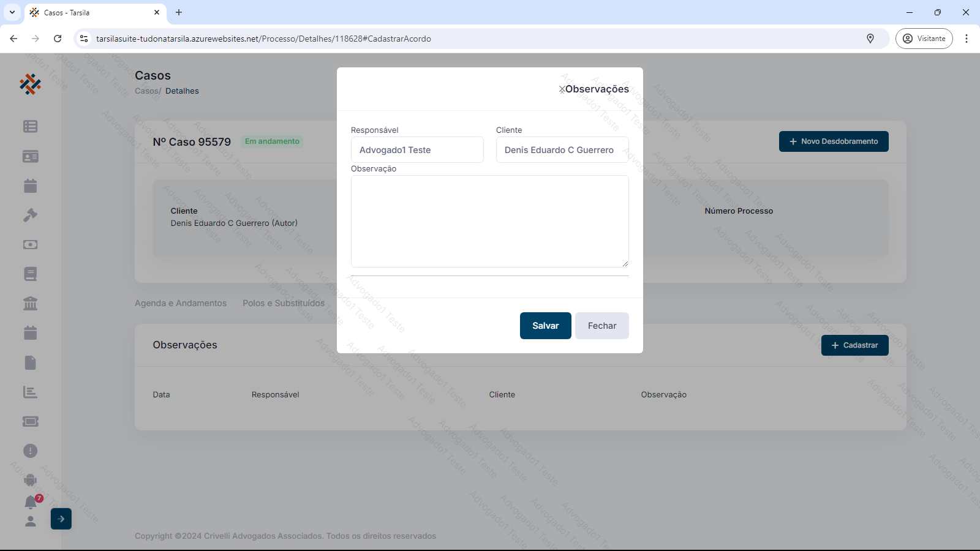This screenshot has width=980, height=551.
Task: Click the exclamation alert sidebar icon
Action: 30,451
